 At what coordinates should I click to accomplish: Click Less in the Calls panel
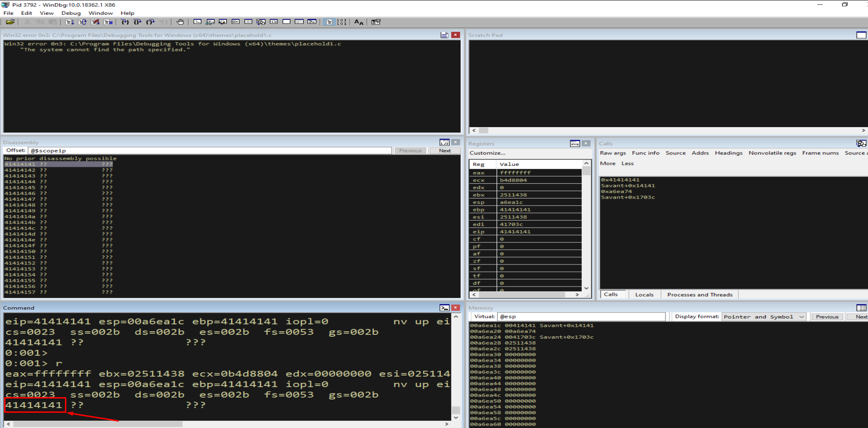point(627,164)
